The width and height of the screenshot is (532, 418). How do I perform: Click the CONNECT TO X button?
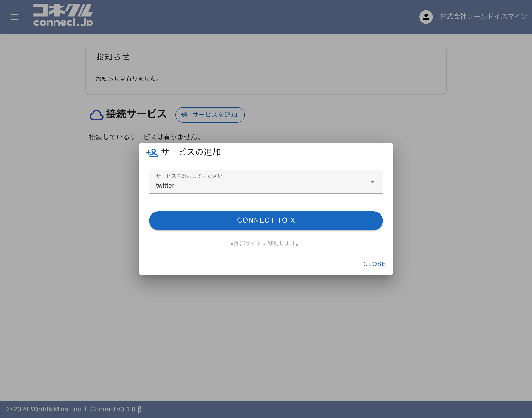pyautogui.click(x=266, y=220)
